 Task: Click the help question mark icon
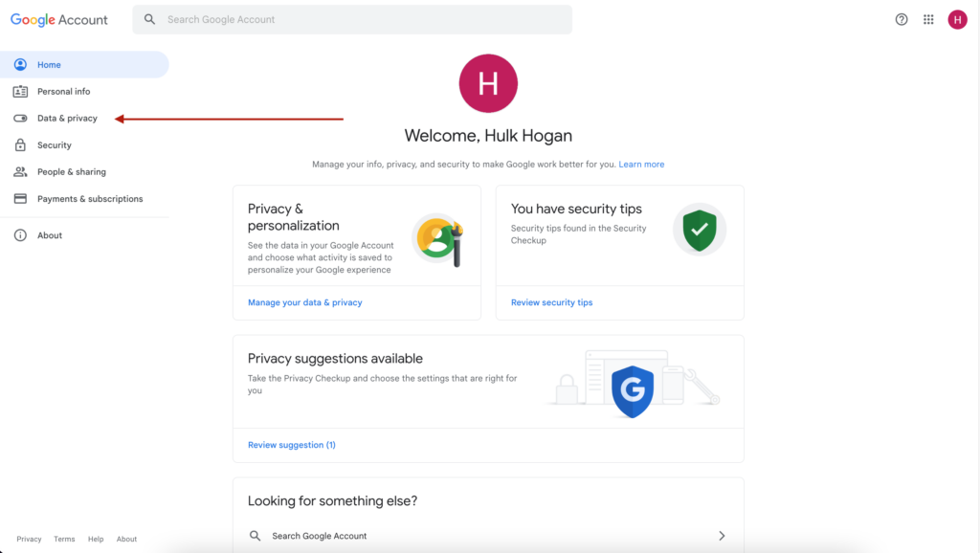(901, 19)
